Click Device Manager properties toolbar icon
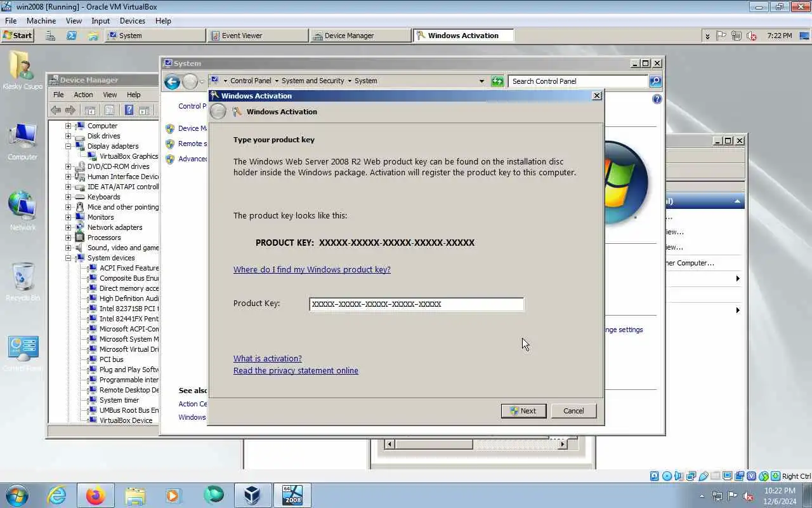 click(x=109, y=110)
